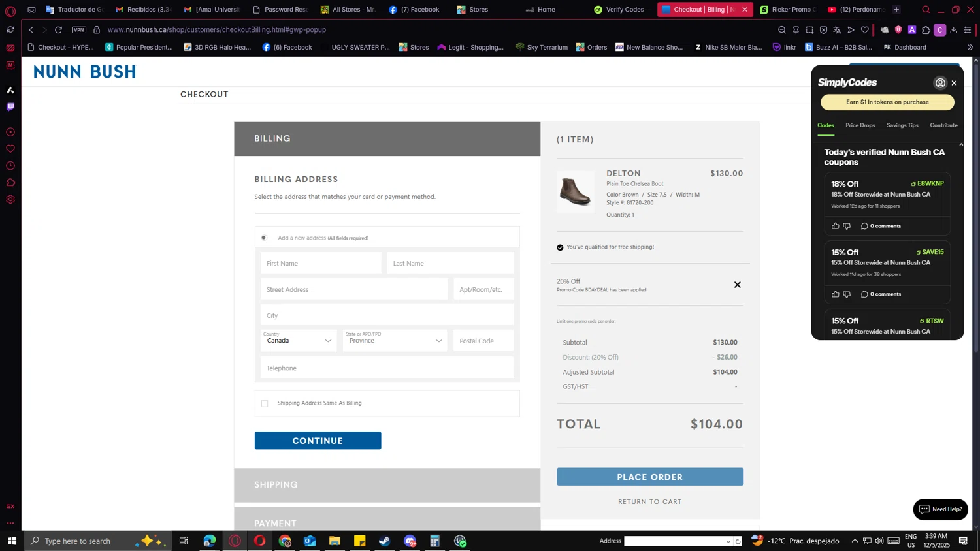Remove the BDAYDEAL promo code
Screen dimensions: 980x551
(x=737, y=285)
